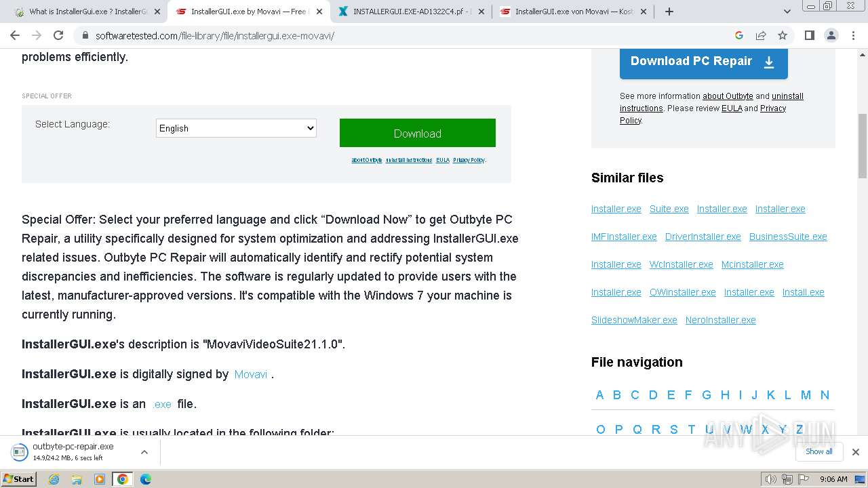Open the browser side panel
The width and height of the screenshot is (868, 488).
point(809,35)
